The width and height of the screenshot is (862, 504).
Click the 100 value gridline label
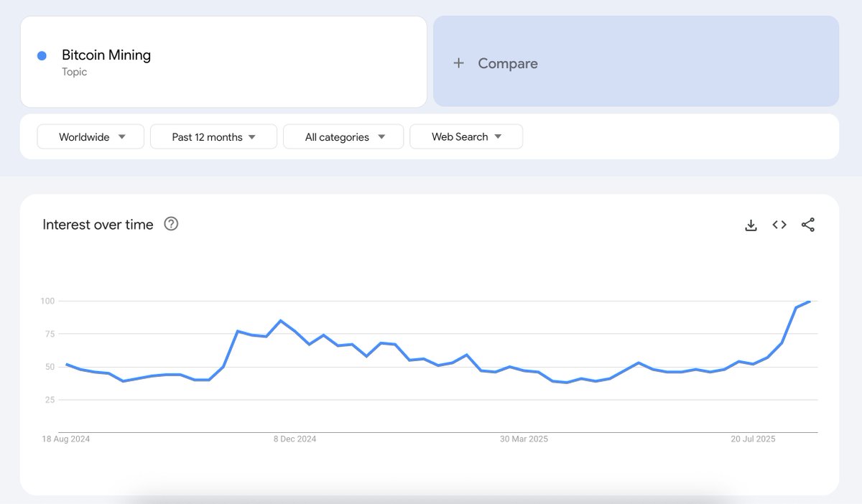coord(48,301)
